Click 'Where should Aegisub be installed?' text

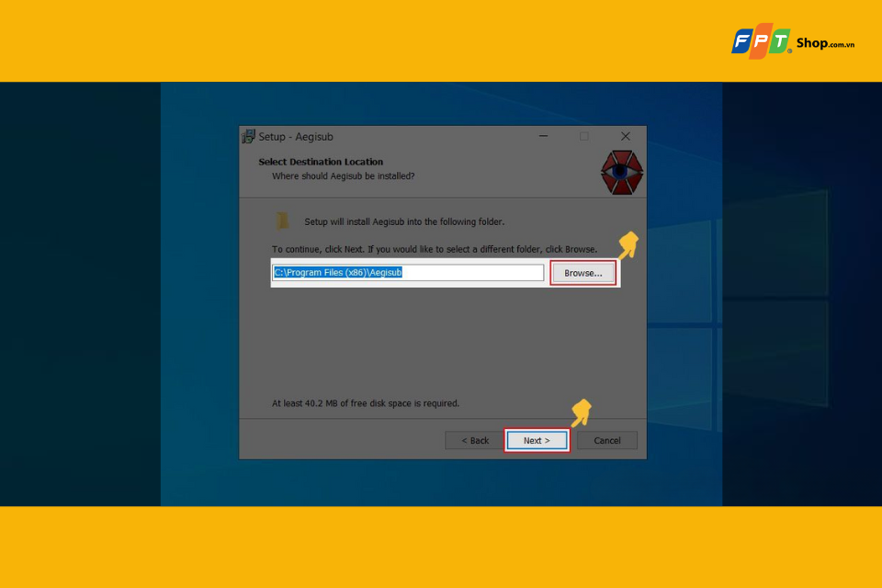[343, 176]
